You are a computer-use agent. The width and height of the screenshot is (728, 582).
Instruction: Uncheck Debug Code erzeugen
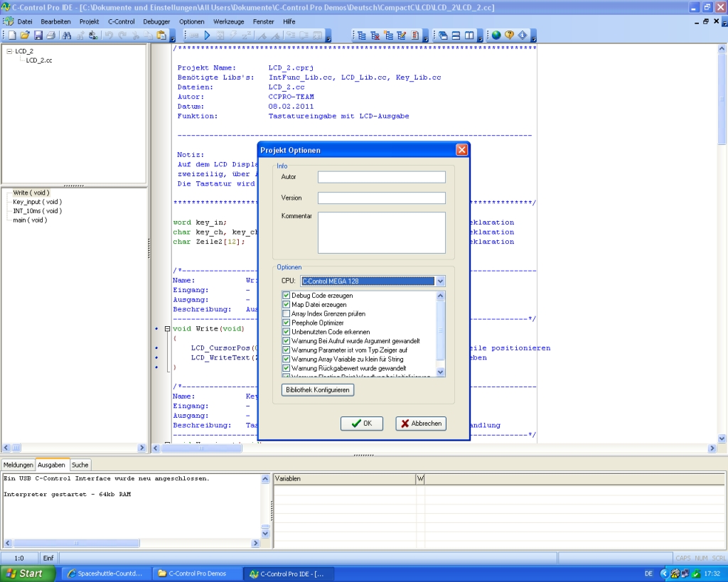(x=287, y=295)
